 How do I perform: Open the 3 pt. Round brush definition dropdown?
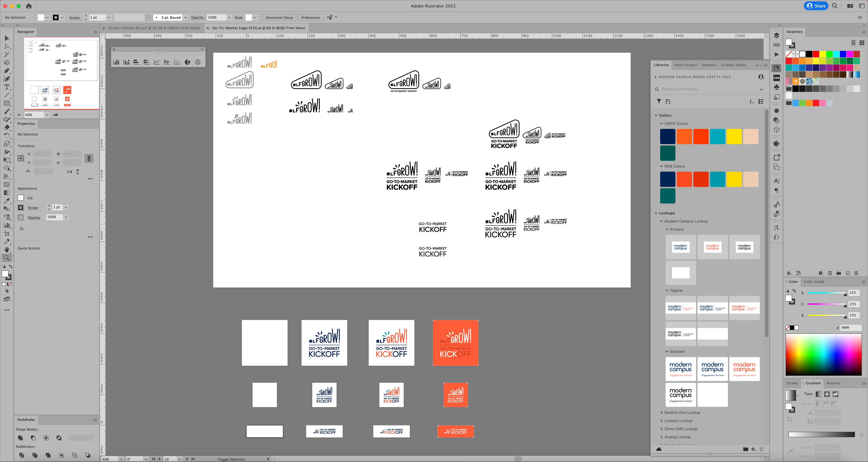[x=185, y=17]
